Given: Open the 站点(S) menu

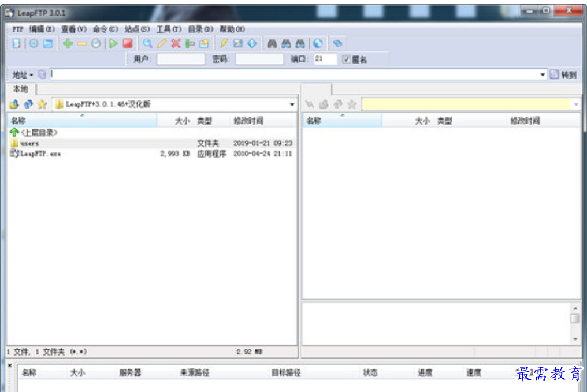Looking at the screenshot, I should pyautogui.click(x=137, y=29).
